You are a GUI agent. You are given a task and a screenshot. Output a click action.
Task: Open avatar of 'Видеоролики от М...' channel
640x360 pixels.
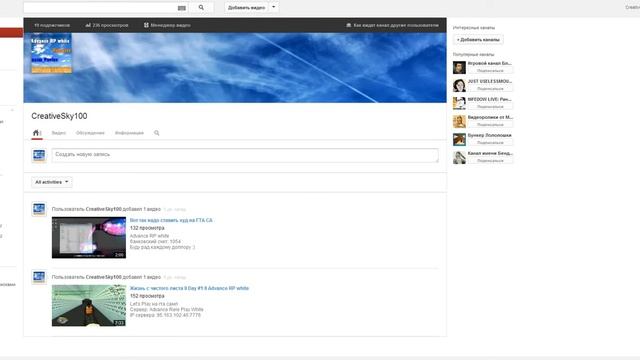click(459, 121)
